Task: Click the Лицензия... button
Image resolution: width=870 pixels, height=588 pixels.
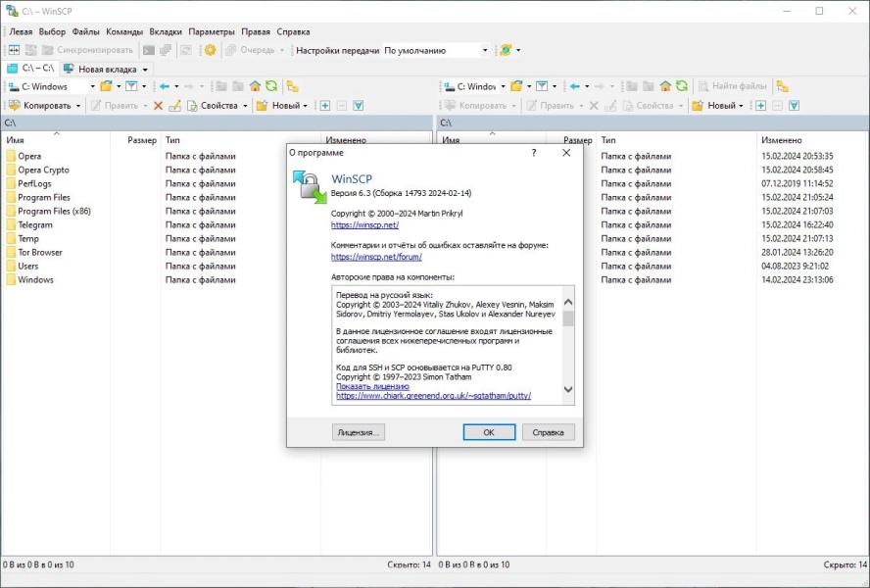Action: pyautogui.click(x=359, y=432)
